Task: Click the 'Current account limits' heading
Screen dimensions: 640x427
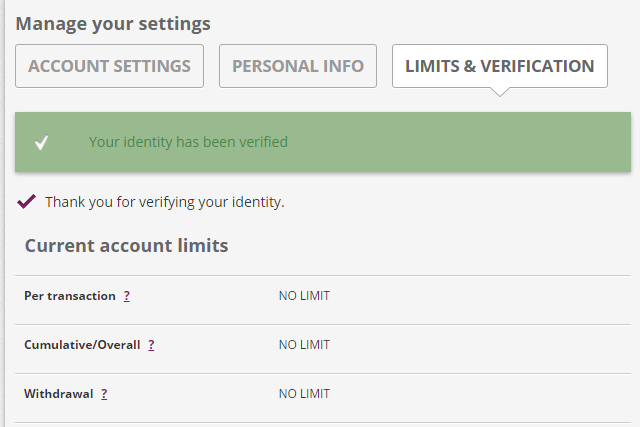Action: click(x=127, y=245)
